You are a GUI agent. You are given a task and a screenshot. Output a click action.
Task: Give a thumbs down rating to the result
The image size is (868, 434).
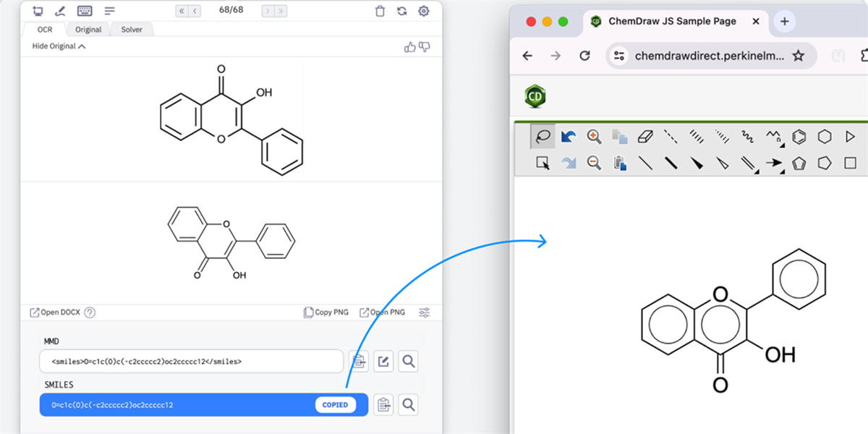point(426,47)
